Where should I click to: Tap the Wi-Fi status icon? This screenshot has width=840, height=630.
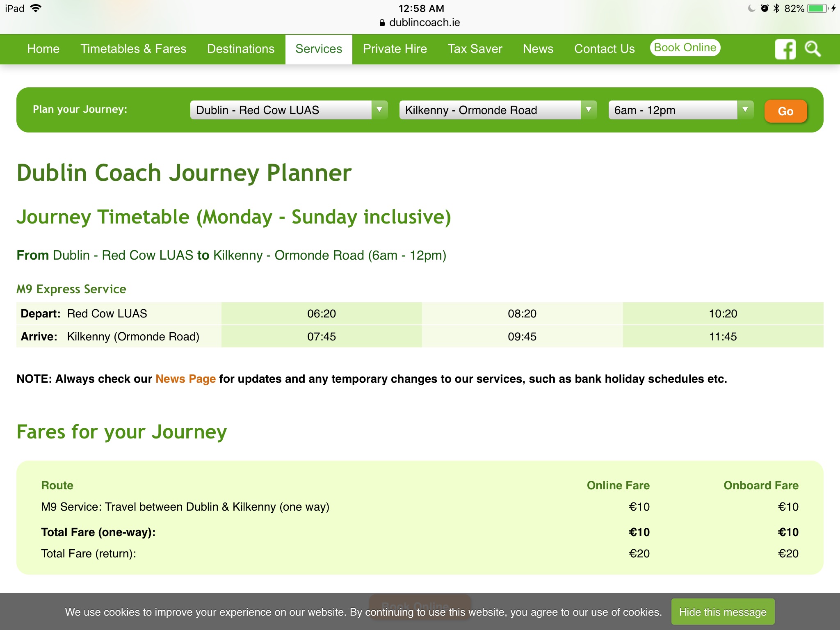(36, 8)
